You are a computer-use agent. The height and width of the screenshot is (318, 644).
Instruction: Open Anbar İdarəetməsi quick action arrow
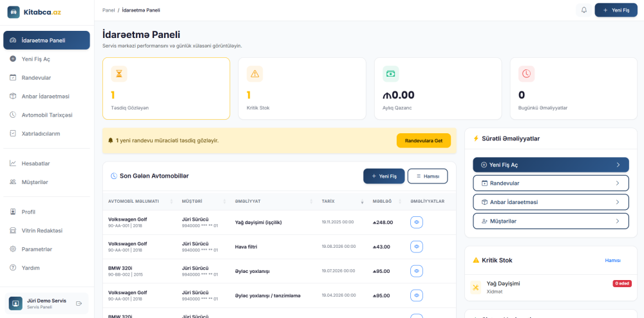point(618,202)
